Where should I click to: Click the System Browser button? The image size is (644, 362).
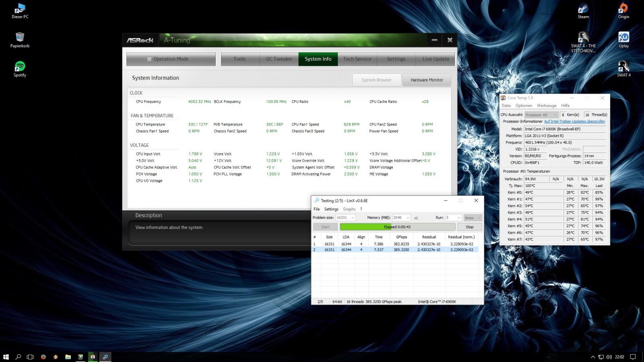click(377, 80)
